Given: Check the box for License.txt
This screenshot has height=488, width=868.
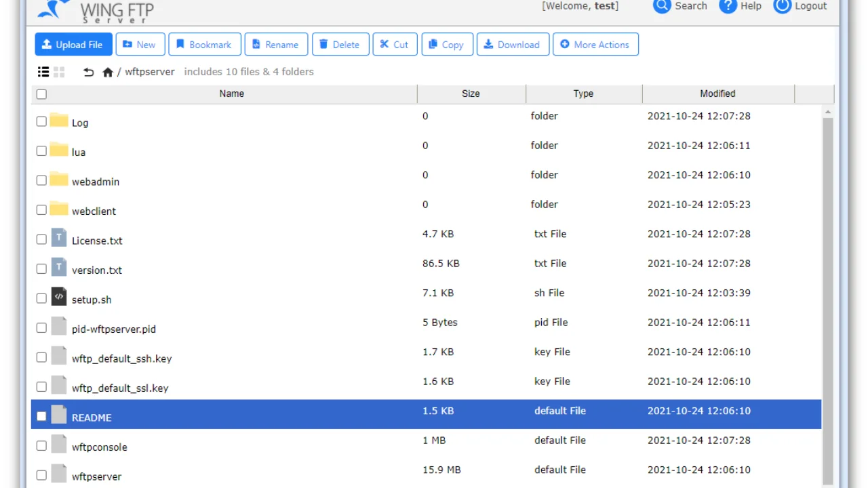Looking at the screenshot, I should 41,239.
